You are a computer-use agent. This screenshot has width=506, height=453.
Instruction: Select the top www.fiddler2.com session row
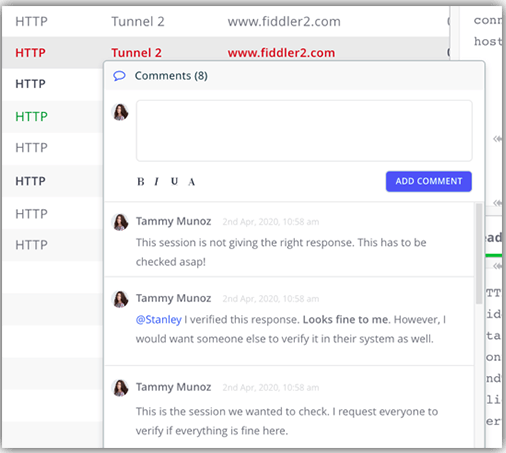point(226,22)
